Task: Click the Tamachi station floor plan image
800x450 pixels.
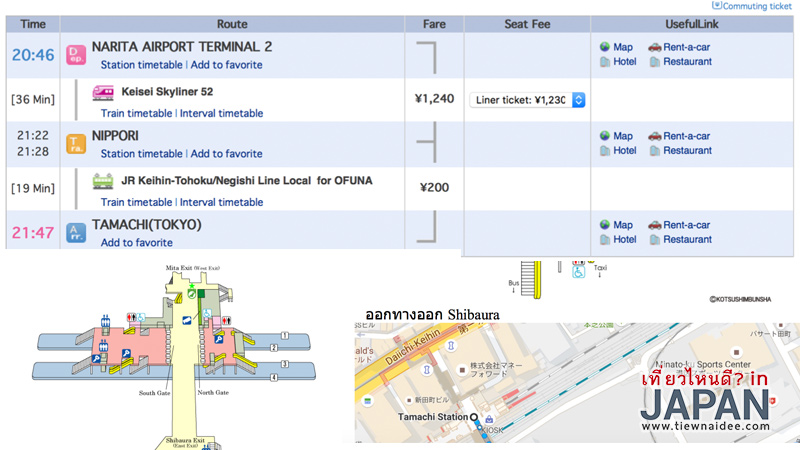Action: [174, 357]
